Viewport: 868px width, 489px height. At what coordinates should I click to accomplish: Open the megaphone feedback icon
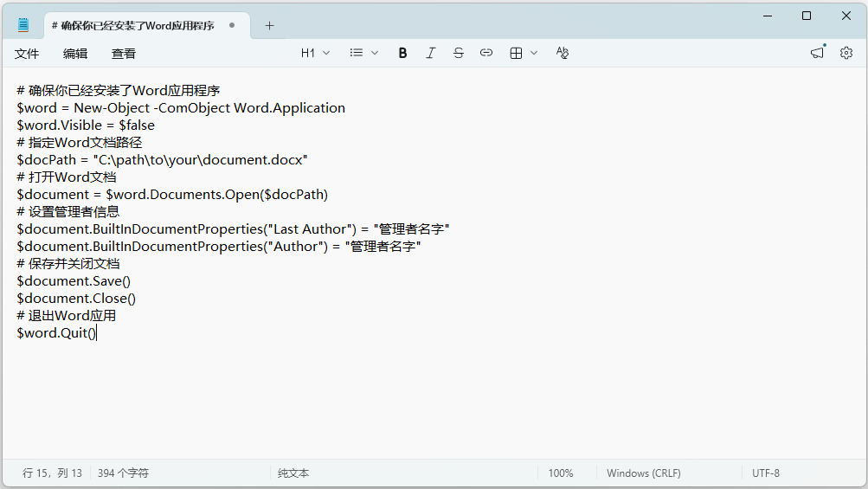(x=817, y=53)
